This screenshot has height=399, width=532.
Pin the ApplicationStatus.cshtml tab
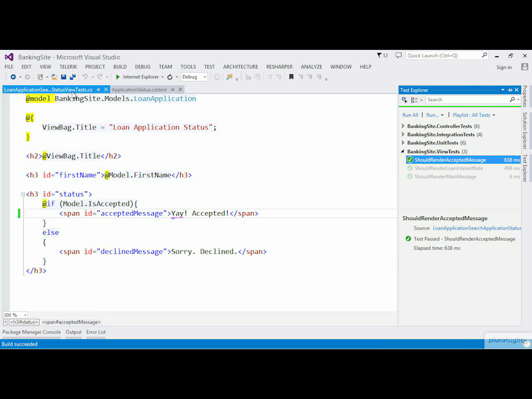click(x=172, y=89)
